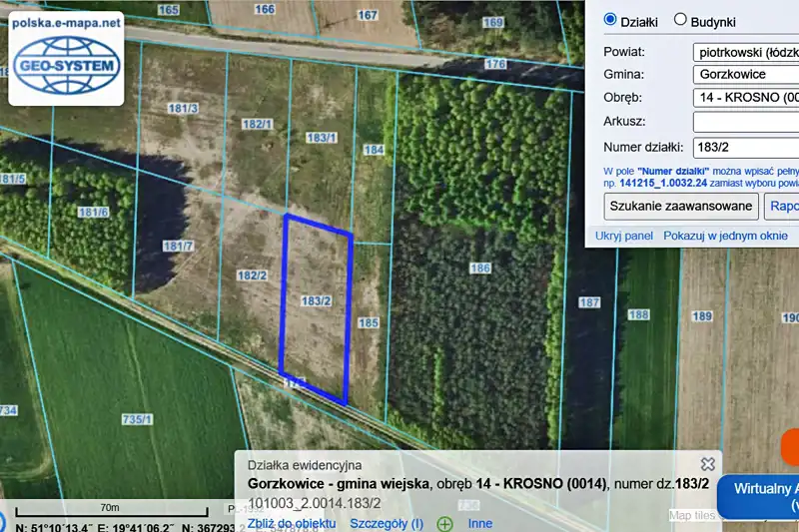Open the Gmina dropdown showing Gorzkowice
Screen dimensions: 799x532
tap(745, 74)
